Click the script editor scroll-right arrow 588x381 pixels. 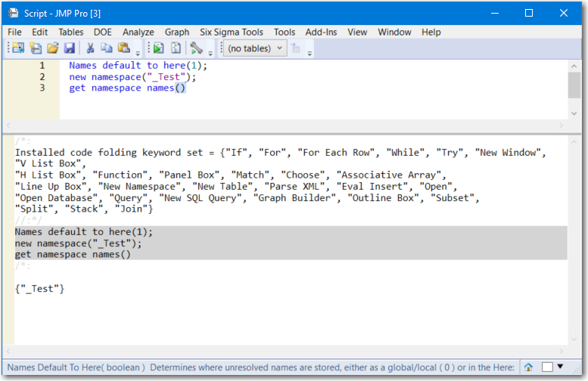(562, 125)
